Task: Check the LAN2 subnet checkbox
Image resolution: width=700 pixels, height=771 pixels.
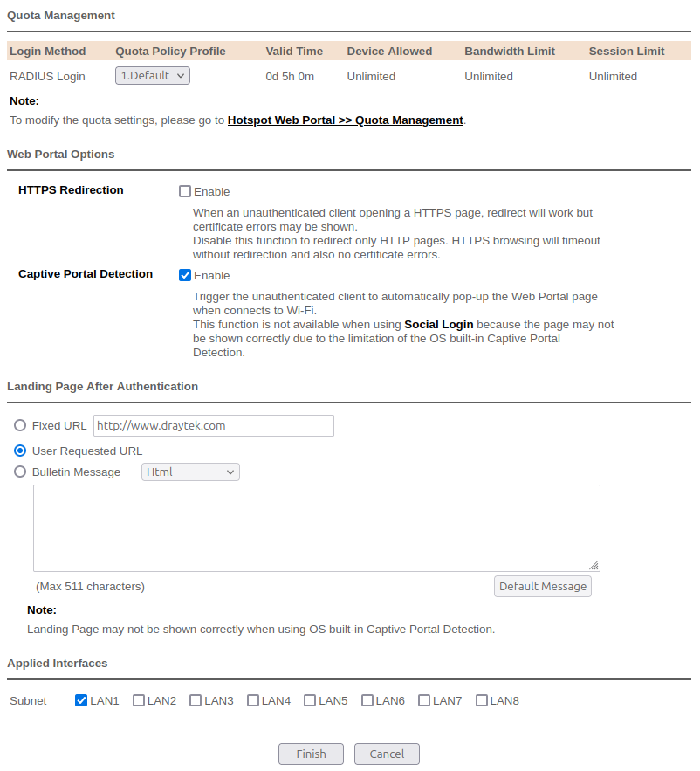Action: pyautogui.click(x=139, y=700)
